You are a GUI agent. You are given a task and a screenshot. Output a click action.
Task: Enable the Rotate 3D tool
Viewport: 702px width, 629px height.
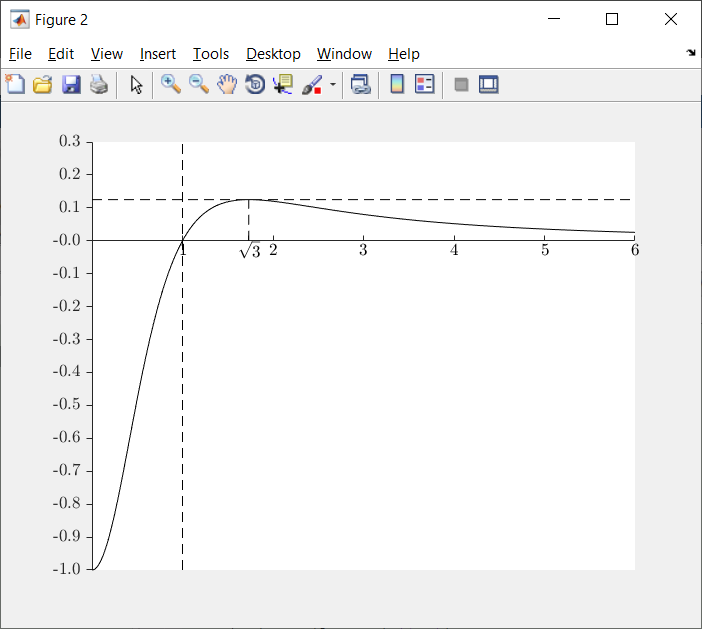point(255,84)
